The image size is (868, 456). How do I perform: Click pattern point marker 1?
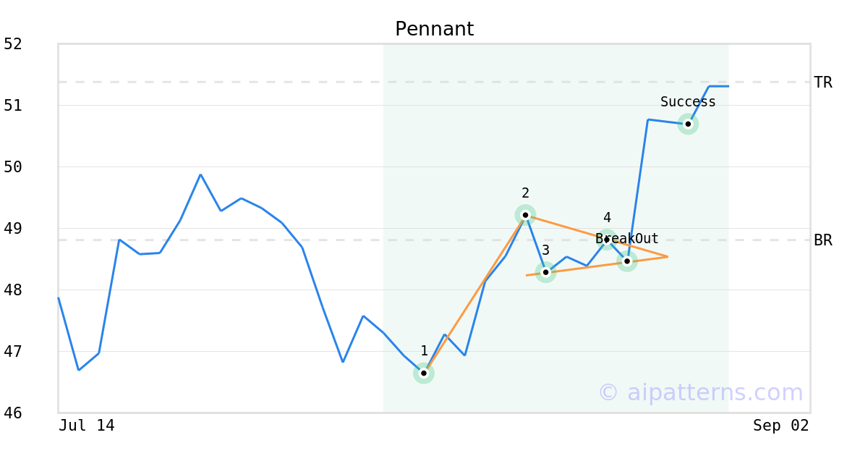[x=424, y=373]
